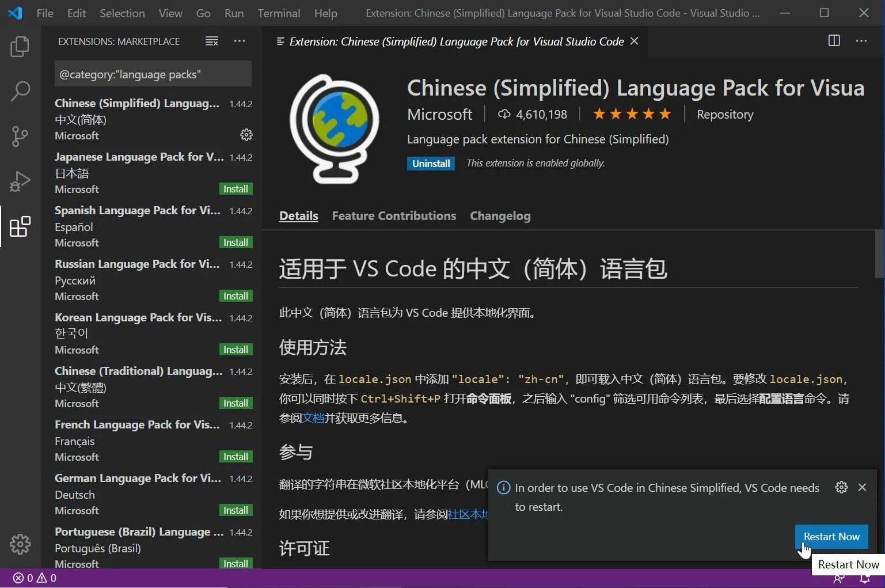Open the Source Control view
This screenshot has width=885, height=588.
coord(20,136)
